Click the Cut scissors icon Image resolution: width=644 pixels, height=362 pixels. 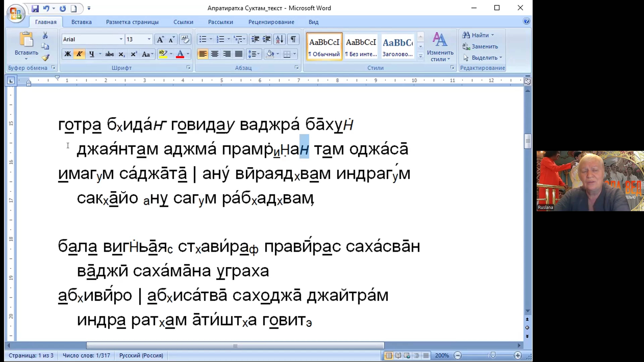pos(45,35)
